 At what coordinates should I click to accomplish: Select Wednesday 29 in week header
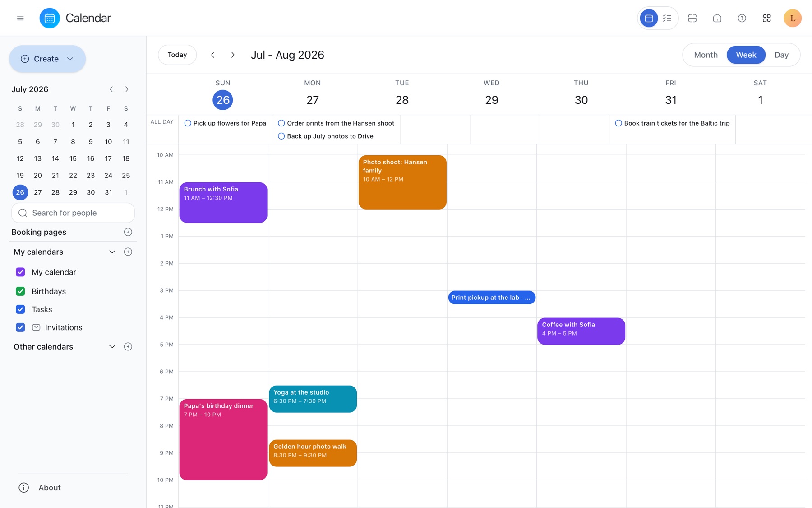pos(492,100)
